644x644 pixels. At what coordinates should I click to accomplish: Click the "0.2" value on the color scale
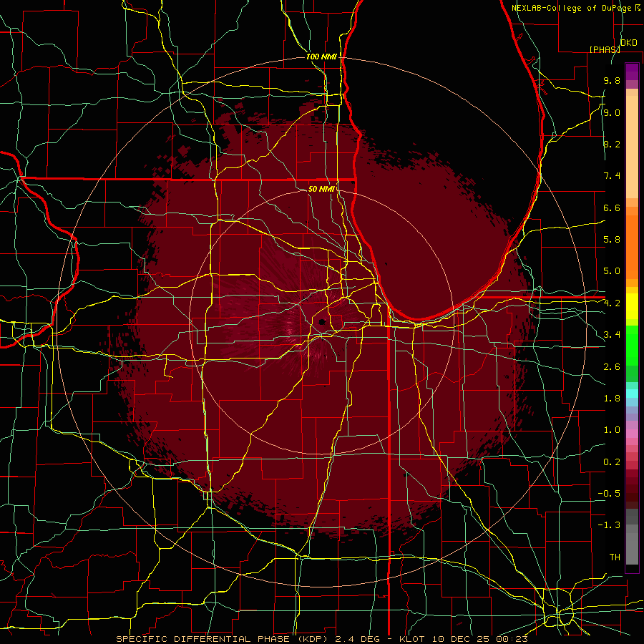click(x=612, y=462)
